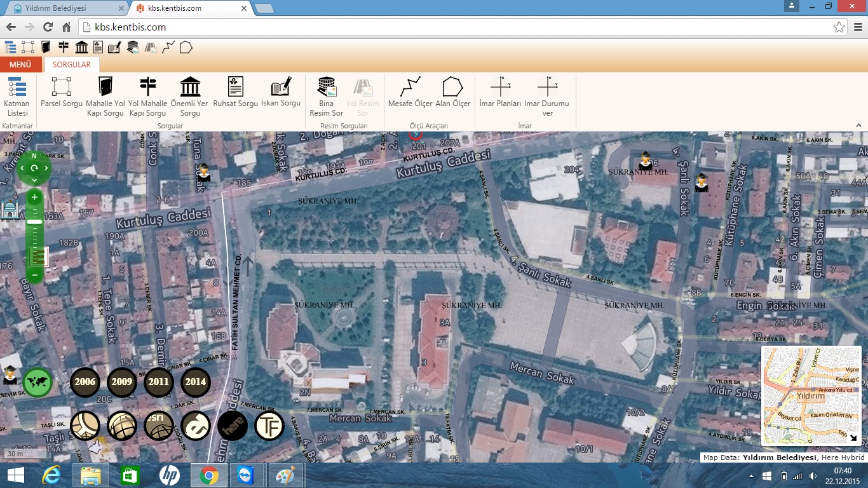The width and height of the screenshot is (868, 488).
Task: Click the white zoom slider handle
Action: (x=34, y=222)
